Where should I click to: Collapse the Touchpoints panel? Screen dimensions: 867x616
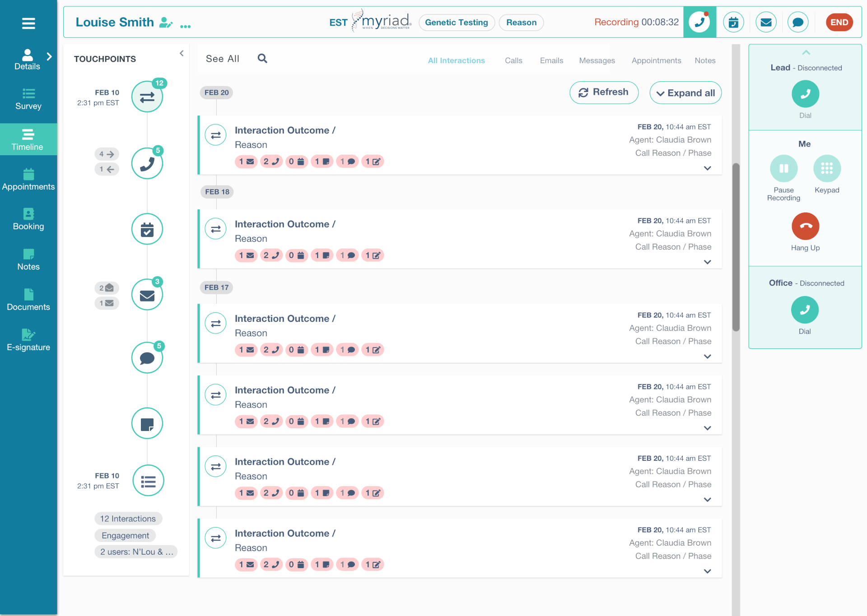click(x=182, y=53)
